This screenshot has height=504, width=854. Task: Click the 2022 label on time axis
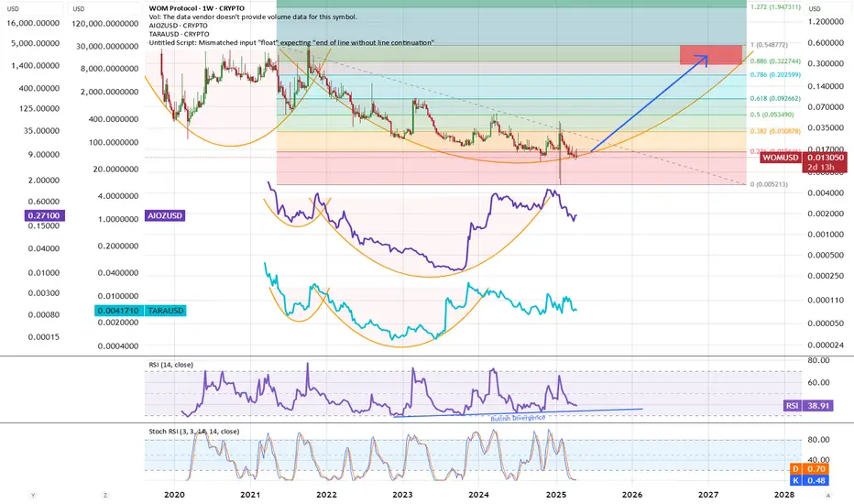pyautogui.click(x=326, y=495)
